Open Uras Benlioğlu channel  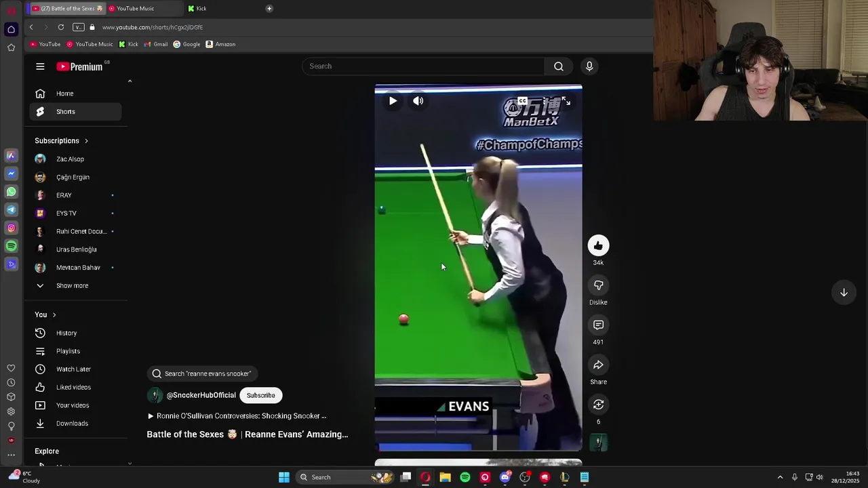click(x=75, y=249)
